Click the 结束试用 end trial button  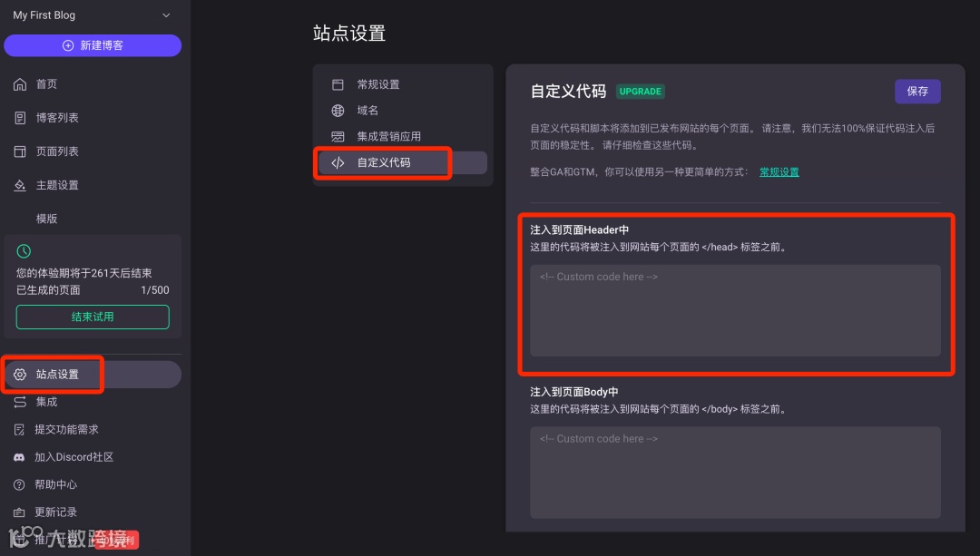93,317
